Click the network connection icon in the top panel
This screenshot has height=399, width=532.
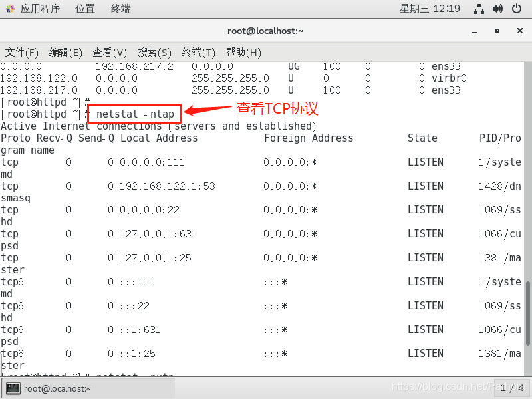coord(479,9)
